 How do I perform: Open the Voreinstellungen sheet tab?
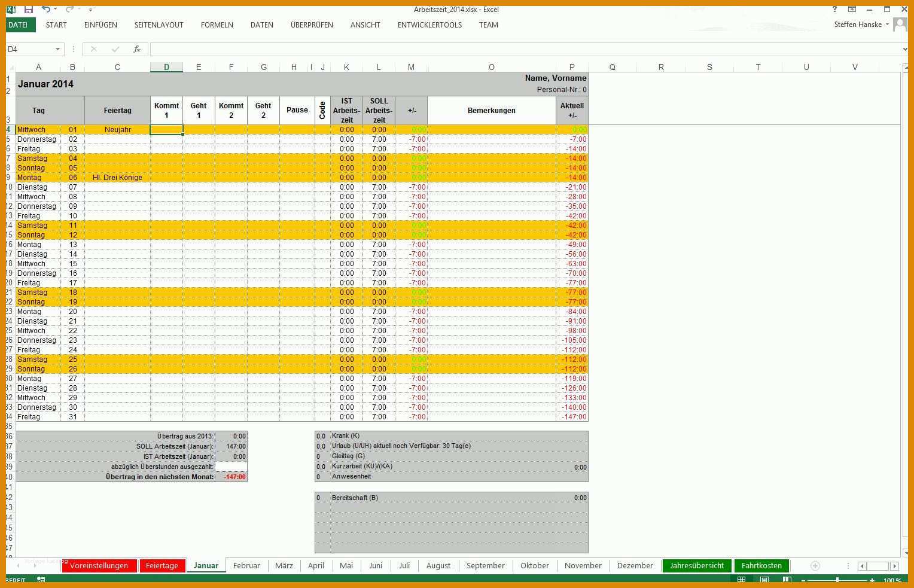(x=99, y=566)
